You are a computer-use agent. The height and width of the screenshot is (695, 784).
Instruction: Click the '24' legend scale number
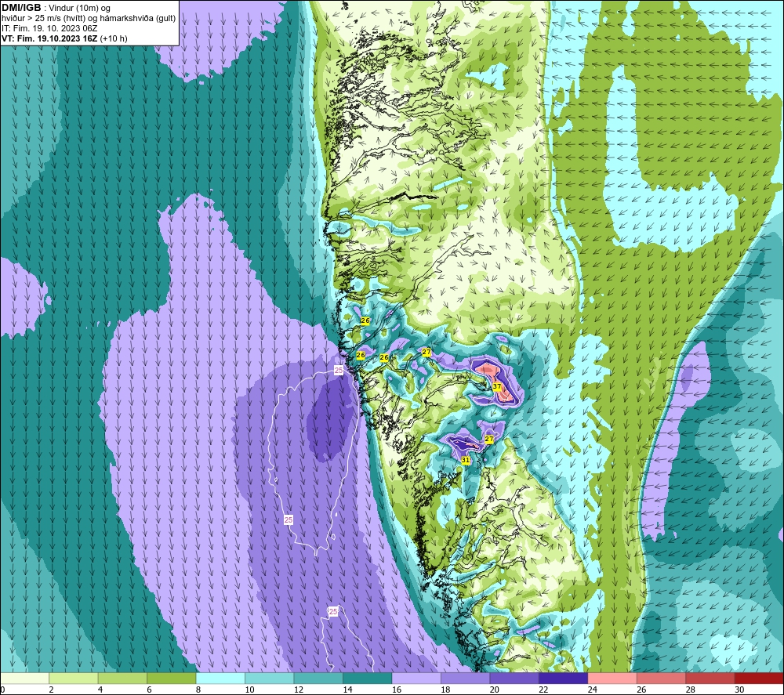pyautogui.click(x=593, y=690)
